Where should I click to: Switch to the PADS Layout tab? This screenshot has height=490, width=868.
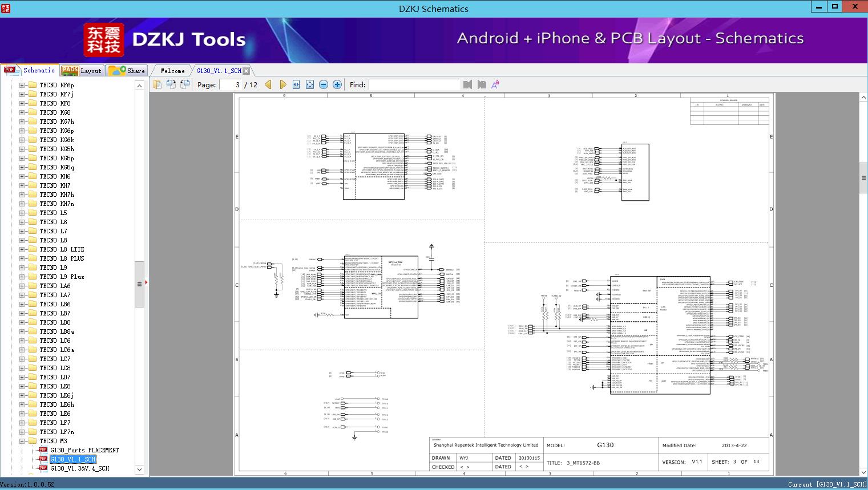pos(82,71)
